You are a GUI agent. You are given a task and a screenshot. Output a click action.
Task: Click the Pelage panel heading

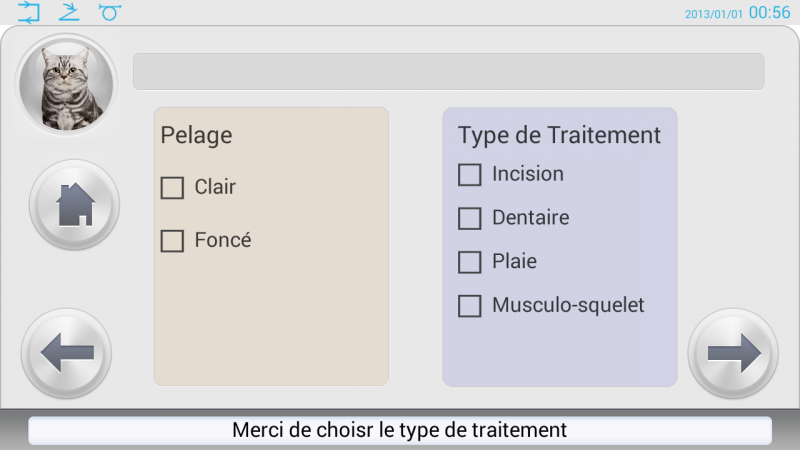point(196,136)
